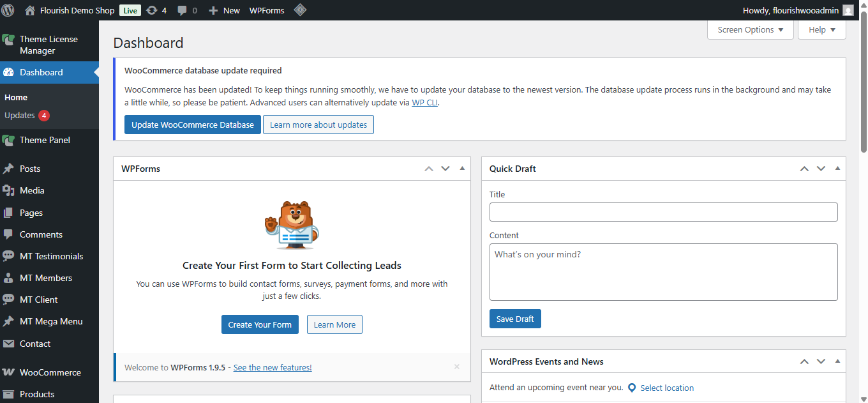Move WordPress Events and News widget down
The image size is (868, 403).
click(821, 361)
